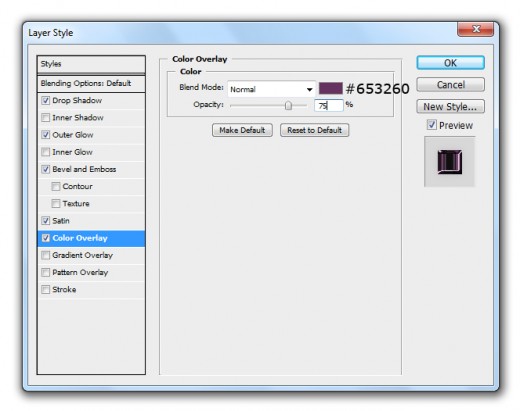This screenshot has width=520, height=411.
Task: Select the Pattern Overlay style label
Action: [x=80, y=272]
